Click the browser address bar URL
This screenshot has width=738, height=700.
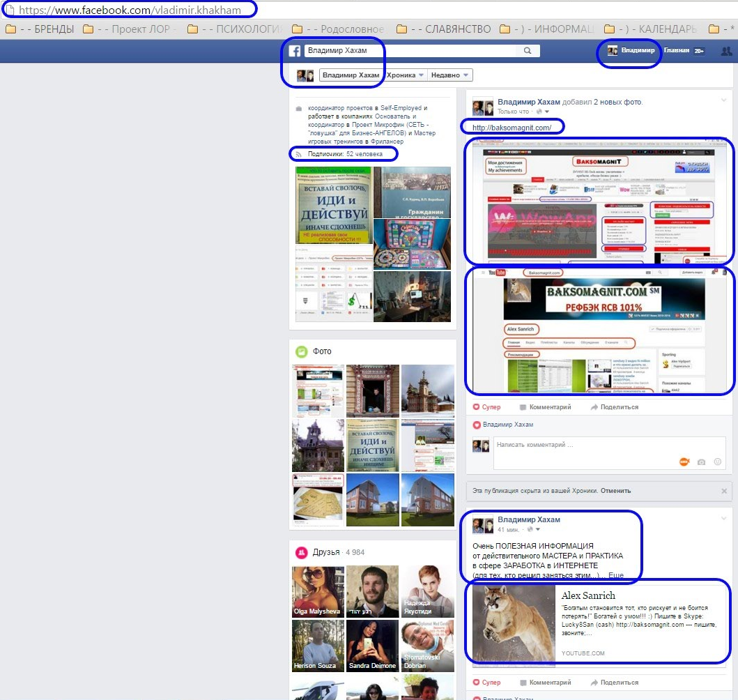[130, 10]
